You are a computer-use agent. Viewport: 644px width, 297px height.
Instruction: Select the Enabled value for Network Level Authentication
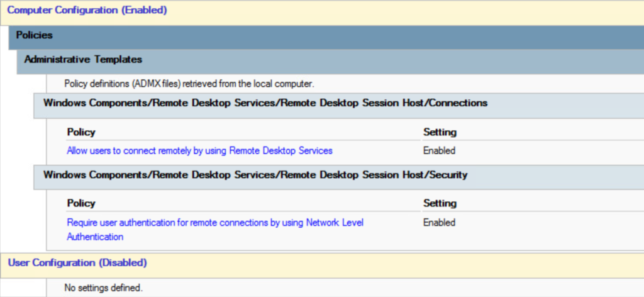[439, 223]
